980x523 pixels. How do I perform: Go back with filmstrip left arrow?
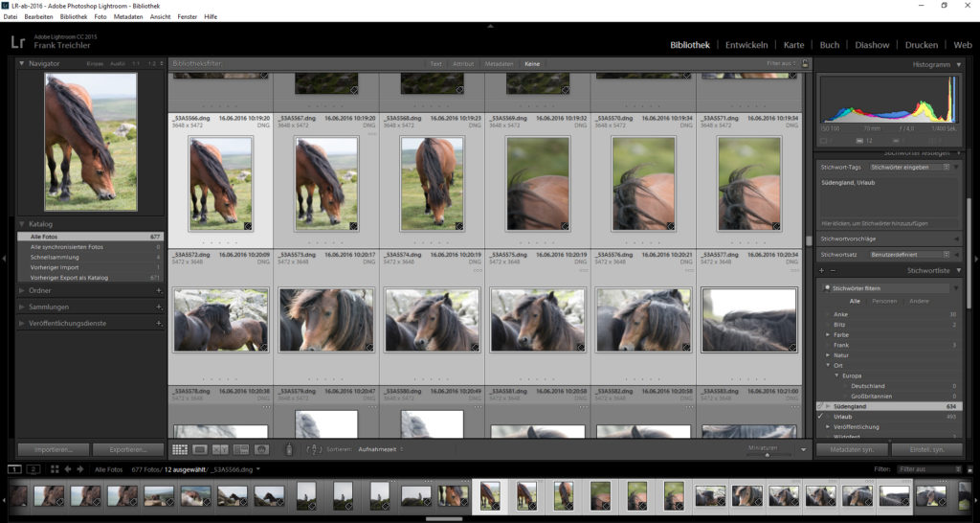68,469
